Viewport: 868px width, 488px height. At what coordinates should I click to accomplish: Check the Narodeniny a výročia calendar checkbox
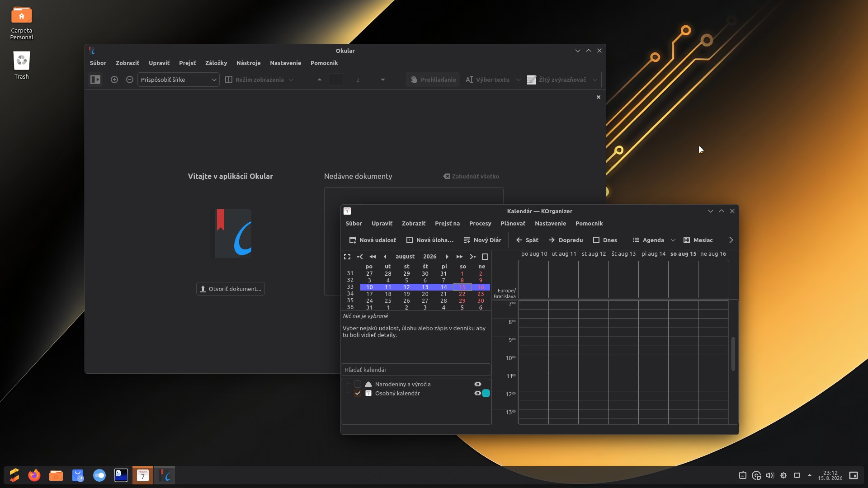coord(358,385)
